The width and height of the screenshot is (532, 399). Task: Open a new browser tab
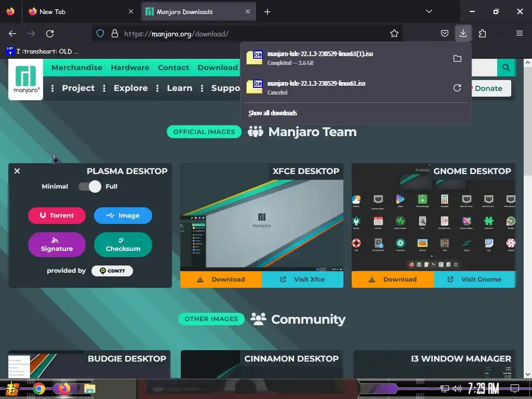click(x=268, y=12)
